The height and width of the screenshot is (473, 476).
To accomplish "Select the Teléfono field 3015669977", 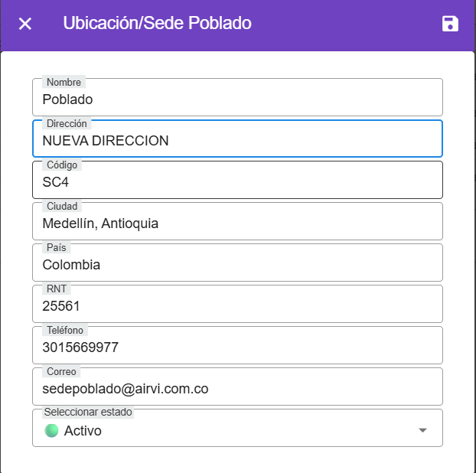I will (x=237, y=347).
